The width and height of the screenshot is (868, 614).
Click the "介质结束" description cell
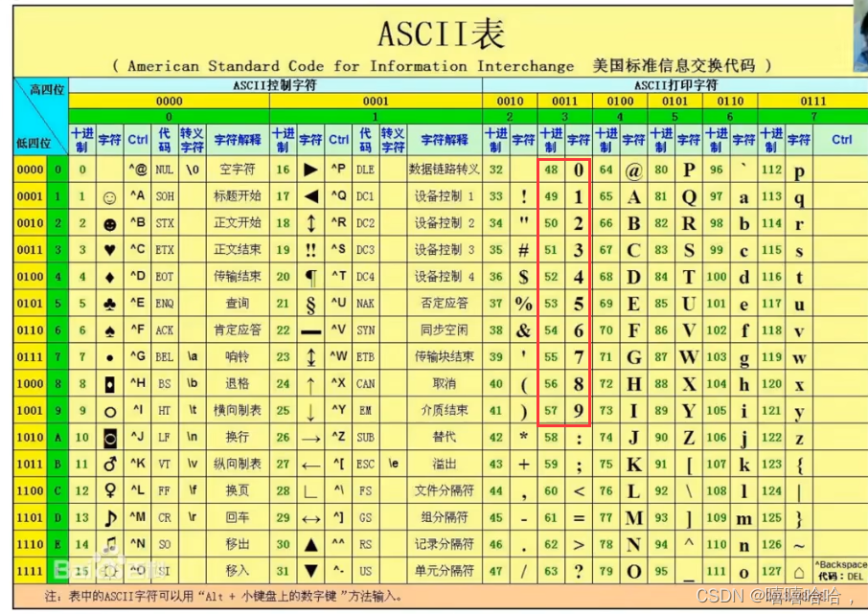pos(444,410)
